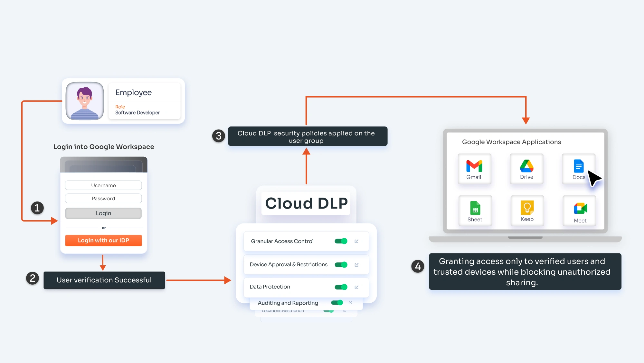Select the Password field
The image size is (644, 363).
[103, 198]
